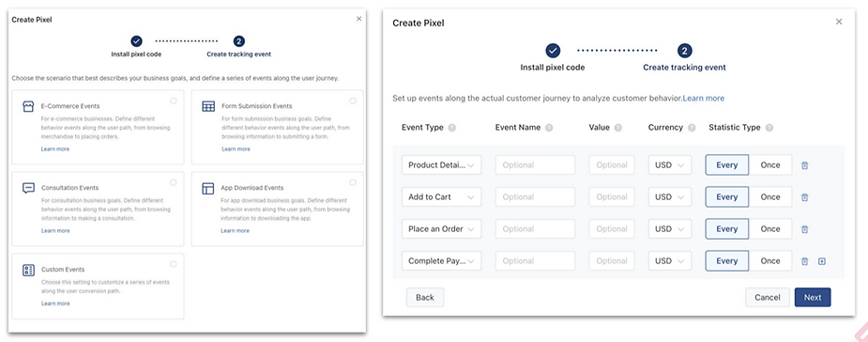Click the App Download Events layout icon
868x342 pixels.
pos(208,189)
